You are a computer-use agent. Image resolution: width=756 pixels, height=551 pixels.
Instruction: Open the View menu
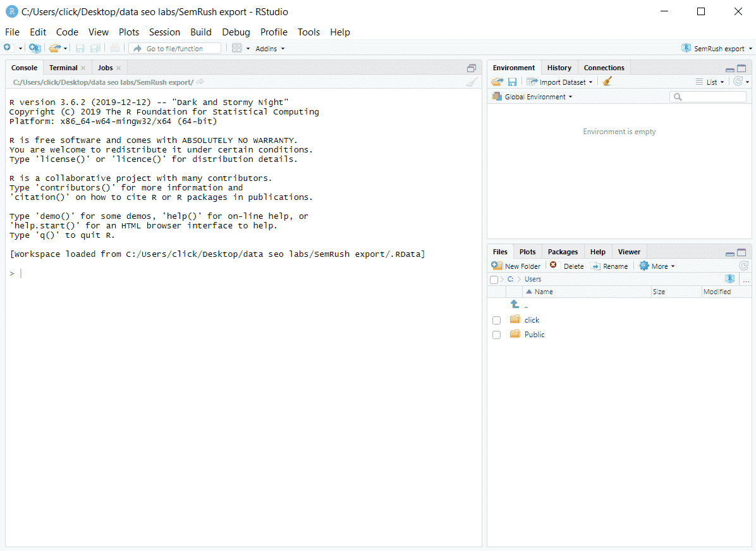pyautogui.click(x=99, y=32)
